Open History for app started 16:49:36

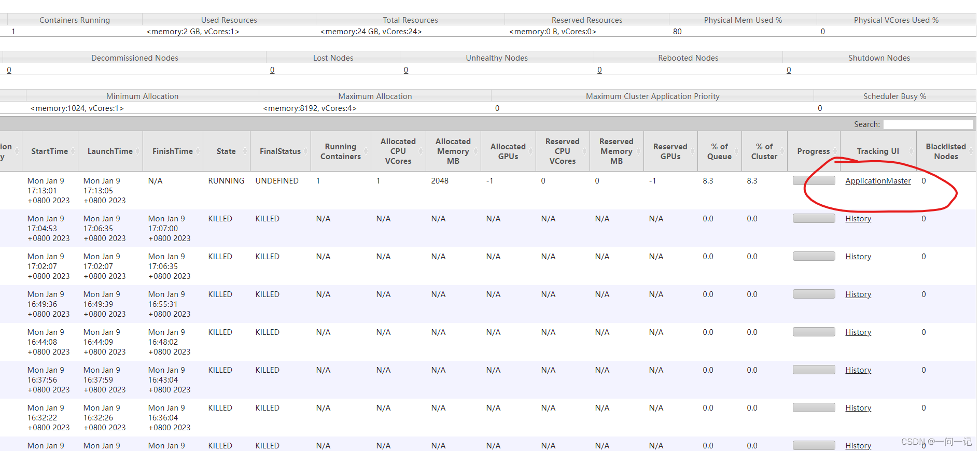[x=858, y=294]
